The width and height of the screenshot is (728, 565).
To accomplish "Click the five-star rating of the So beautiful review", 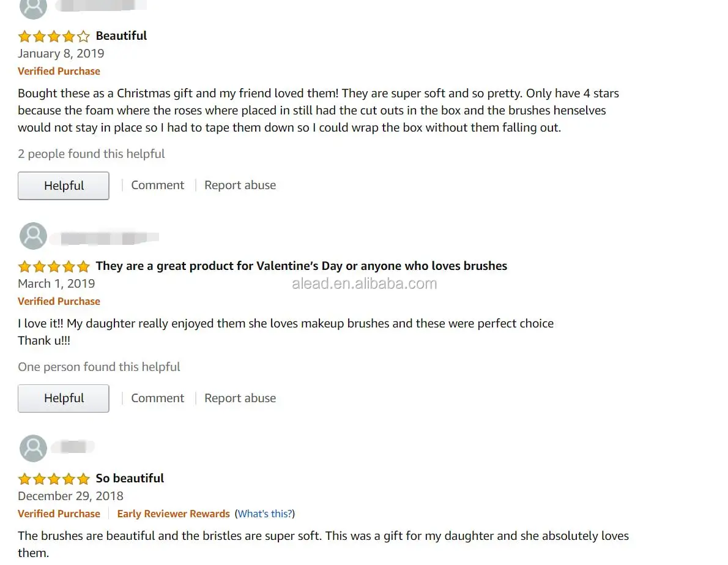I will point(54,479).
